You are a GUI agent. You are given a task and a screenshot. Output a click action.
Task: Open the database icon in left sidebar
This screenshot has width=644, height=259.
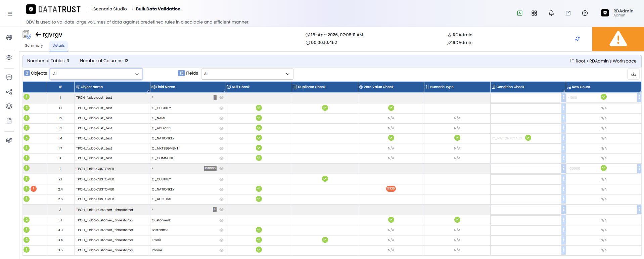point(9,77)
